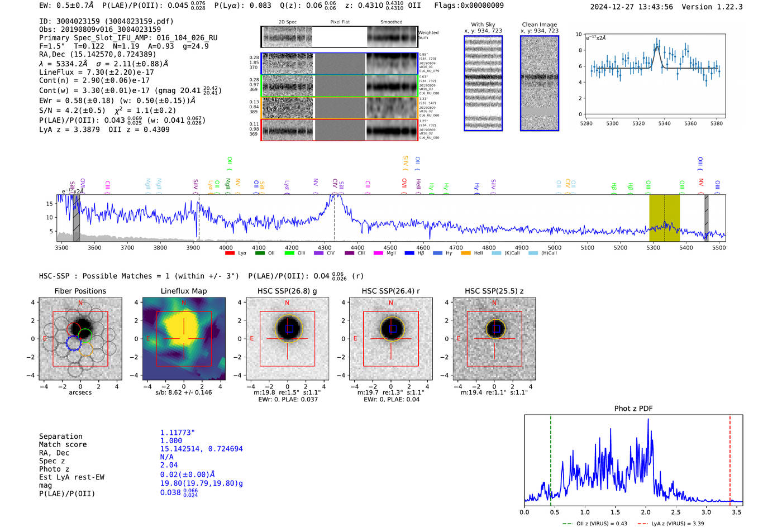782x532 pixels.
Task: Click the Separation value 1.11773"
Action: (x=178, y=433)
